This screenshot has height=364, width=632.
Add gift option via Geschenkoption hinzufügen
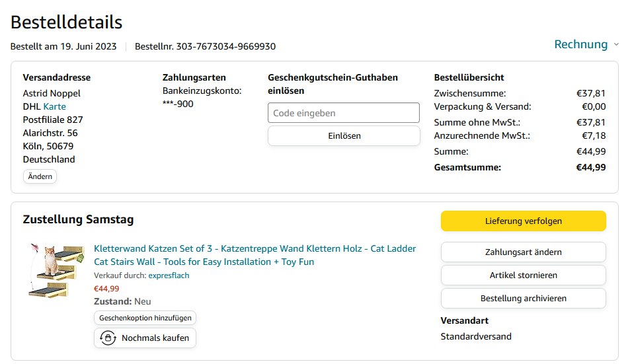point(145,318)
